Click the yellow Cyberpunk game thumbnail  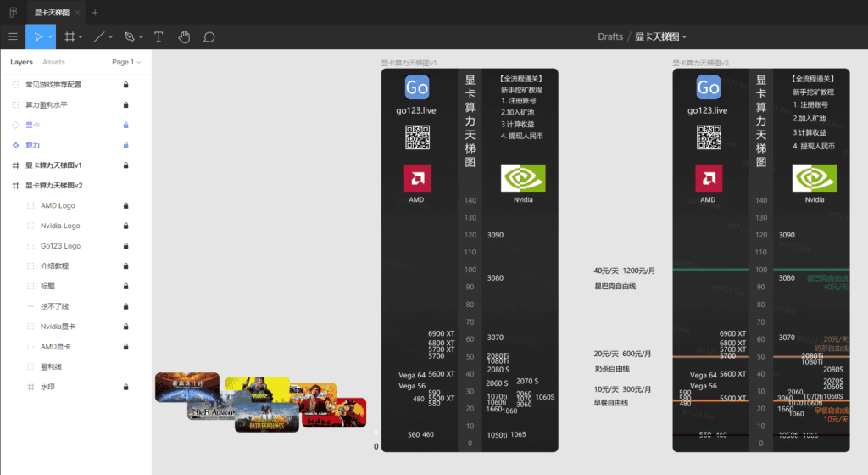coord(258,389)
